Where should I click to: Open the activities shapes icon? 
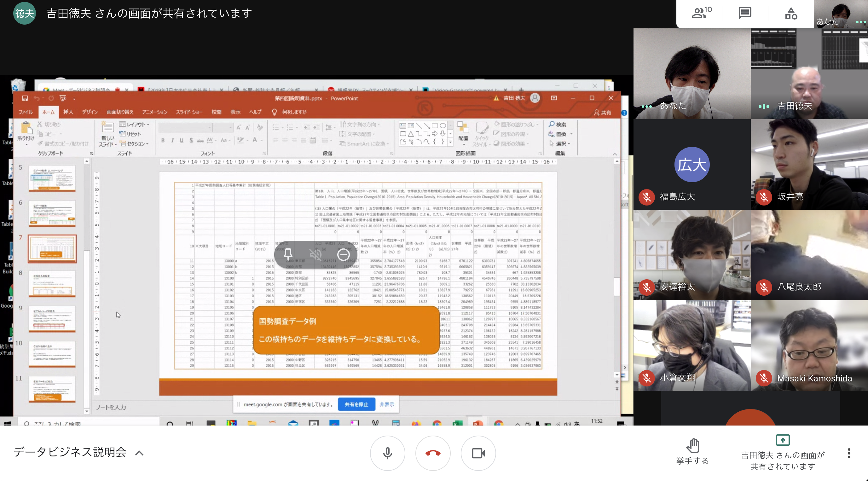(790, 14)
